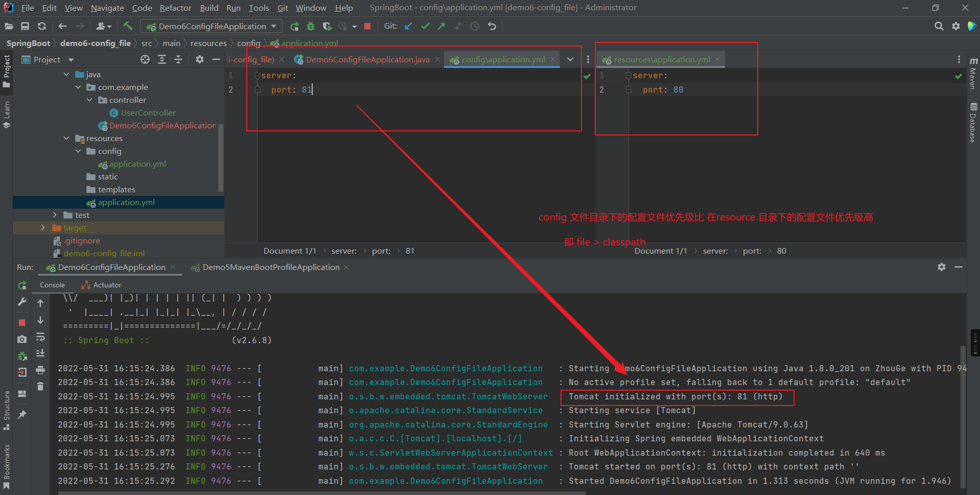
Task: Select .gitignore in the Project tree
Action: pos(82,241)
